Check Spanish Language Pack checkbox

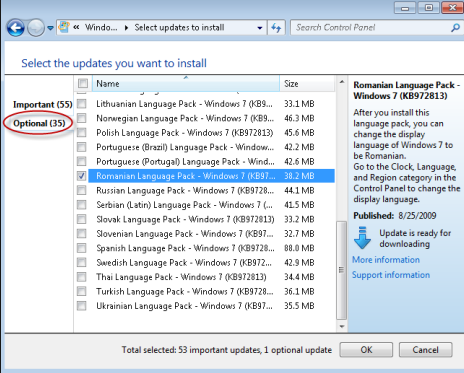click(x=81, y=248)
